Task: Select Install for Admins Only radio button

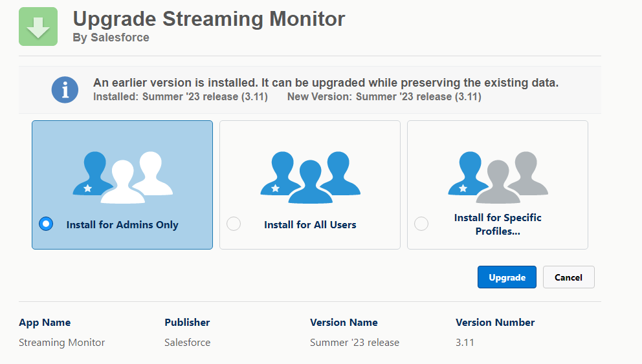Action: coord(46,224)
